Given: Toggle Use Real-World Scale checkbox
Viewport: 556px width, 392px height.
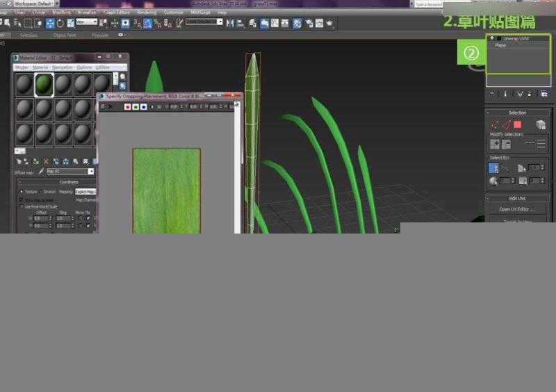Looking at the screenshot, I should coord(22,206).
